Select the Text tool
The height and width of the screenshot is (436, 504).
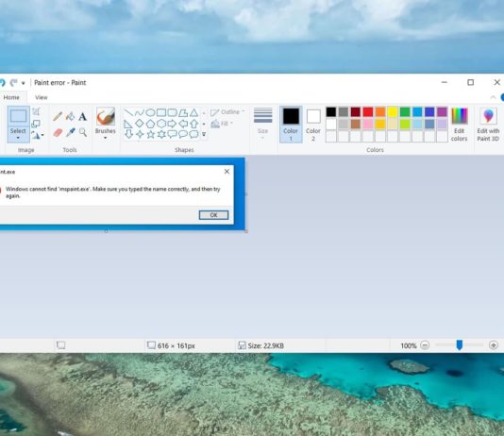coord(83,116)
